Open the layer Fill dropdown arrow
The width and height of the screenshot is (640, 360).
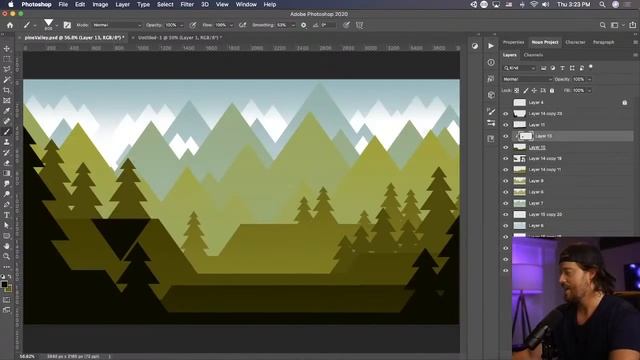point(589,91)
